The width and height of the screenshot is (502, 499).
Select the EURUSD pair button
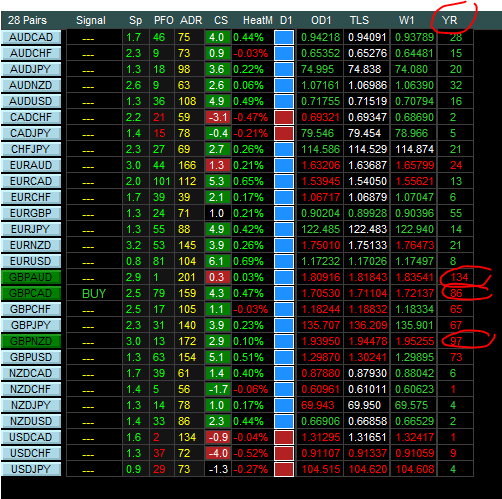point(31,261)
